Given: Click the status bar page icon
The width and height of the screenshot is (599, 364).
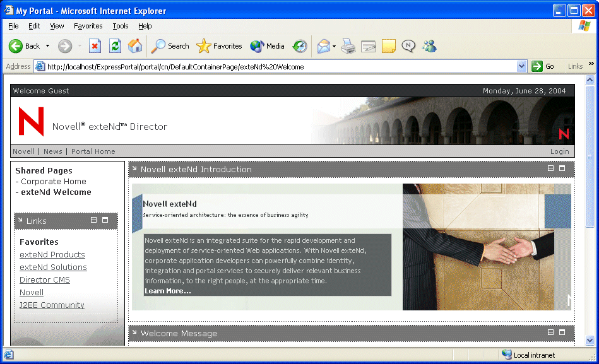Looking at the screenshot, I should (x=8, y=355).
